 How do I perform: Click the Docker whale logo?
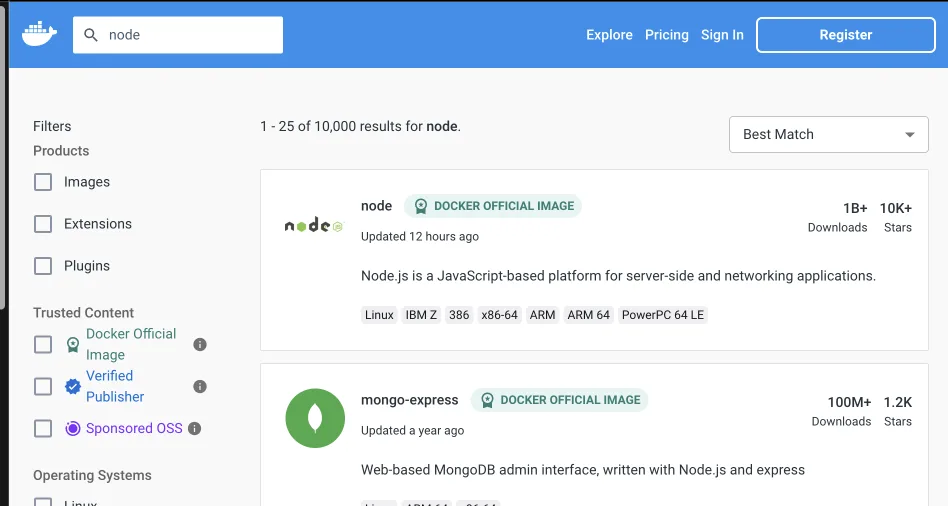coord(39,34)
